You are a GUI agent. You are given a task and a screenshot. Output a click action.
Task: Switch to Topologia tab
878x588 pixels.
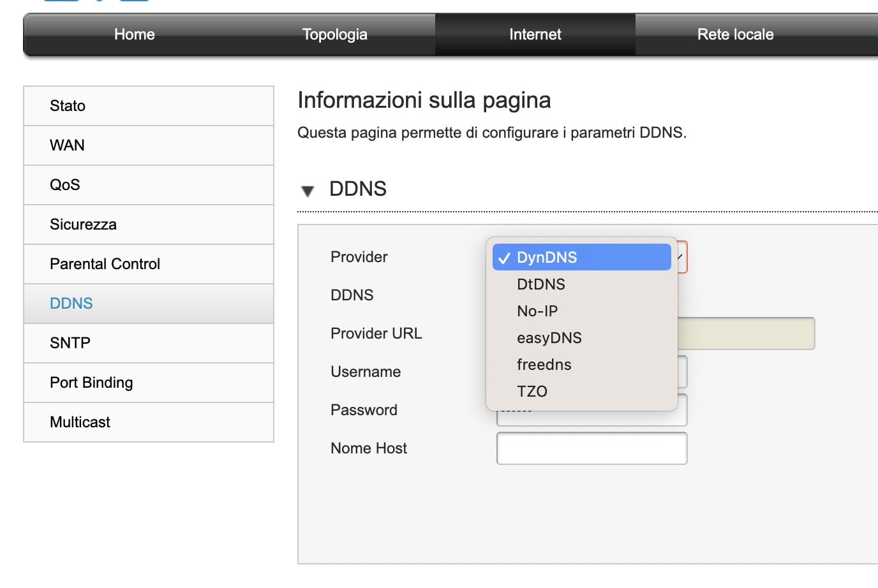point(334,34)
